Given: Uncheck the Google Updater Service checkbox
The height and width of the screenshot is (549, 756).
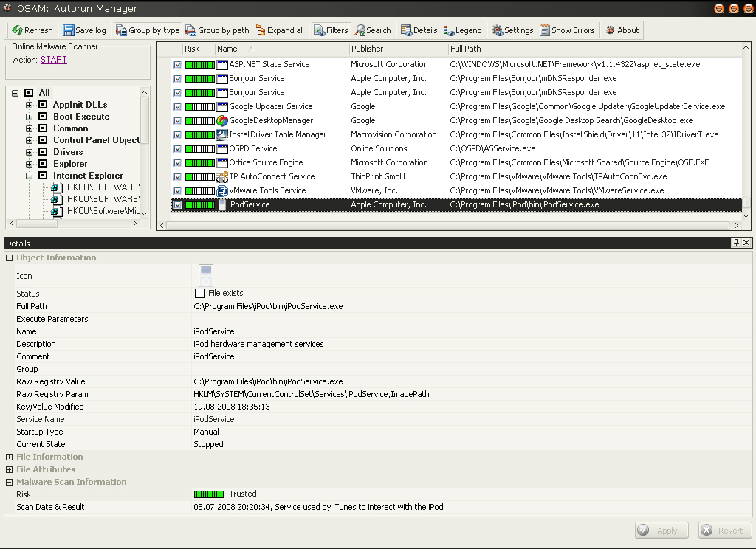Looking at the screenshot, I should 177,106.
